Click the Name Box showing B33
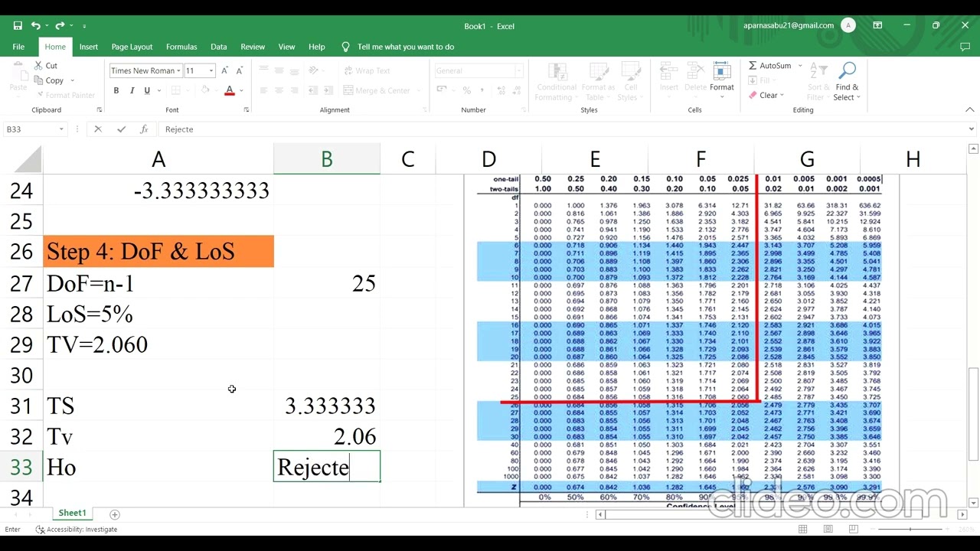This screenshot has width=980, height=551. click(x=29, y=129)
